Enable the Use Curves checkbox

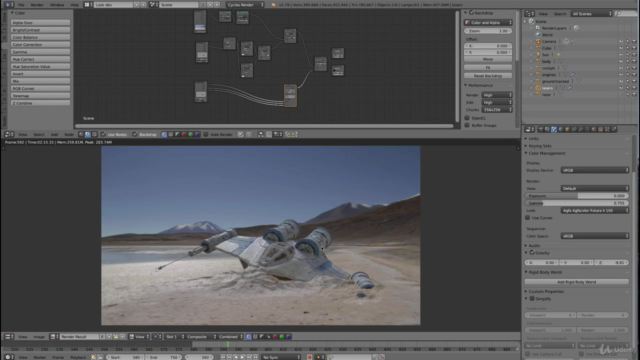click(x=528, y=218)
